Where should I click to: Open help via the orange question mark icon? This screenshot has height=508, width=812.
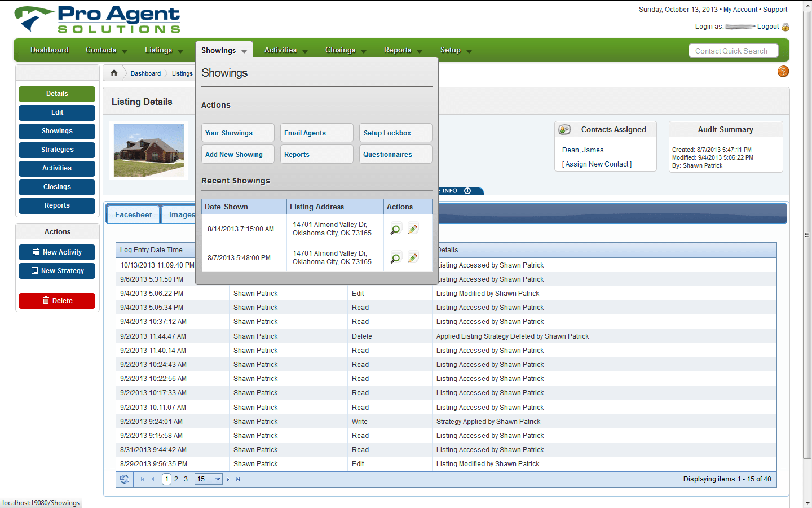click(x=783, y=71)
